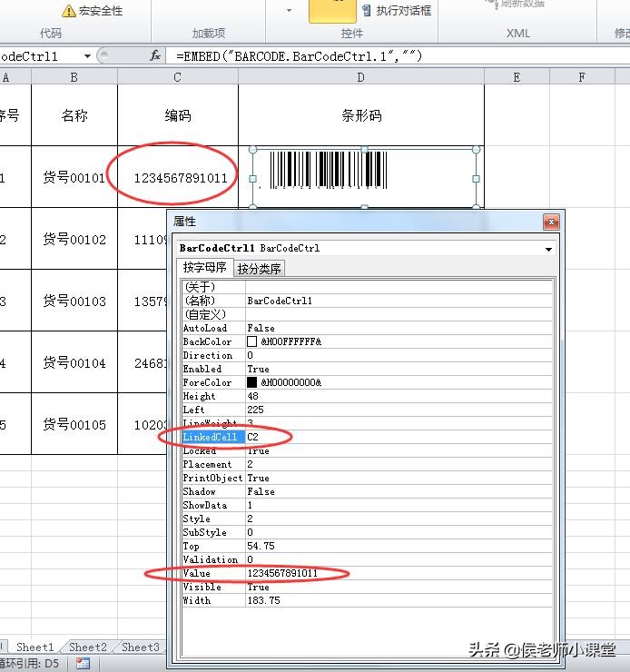The width and height of the screenshot is (630, 672).
Task: Select the (关于) property row
Action: [x=367, y=287]
